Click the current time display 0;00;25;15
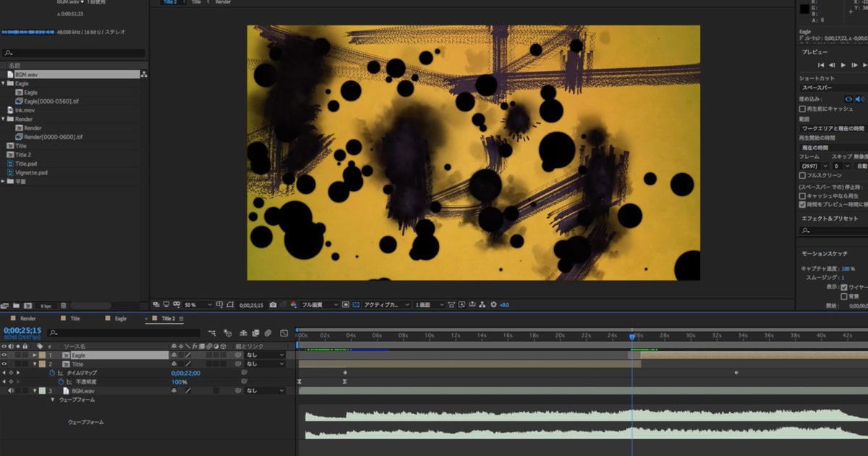Image resolution: width=868 pixels, height=456 pixels. pos(22,329)
